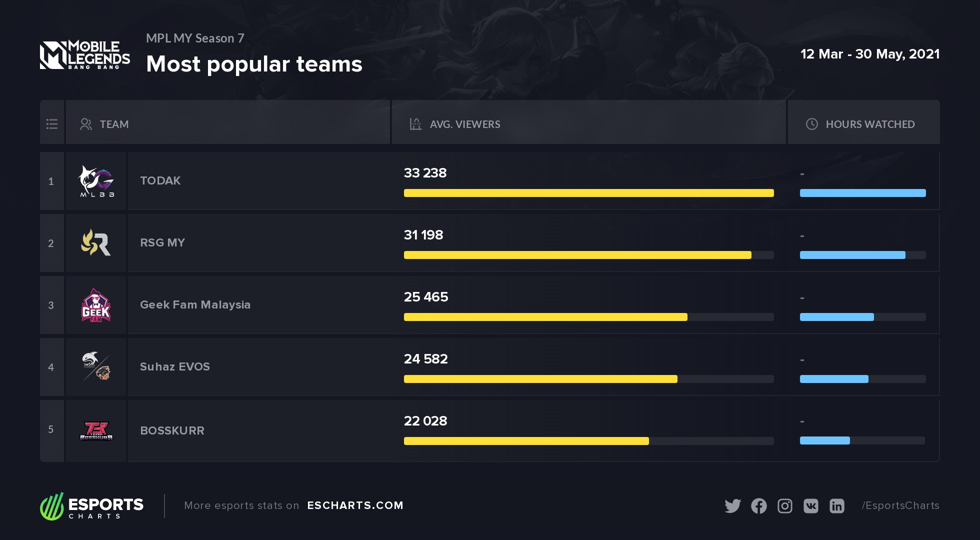980x540 pixels.
Task: Click the TODAK team logo
Action: pyautogui.click(x=96, y=181)
